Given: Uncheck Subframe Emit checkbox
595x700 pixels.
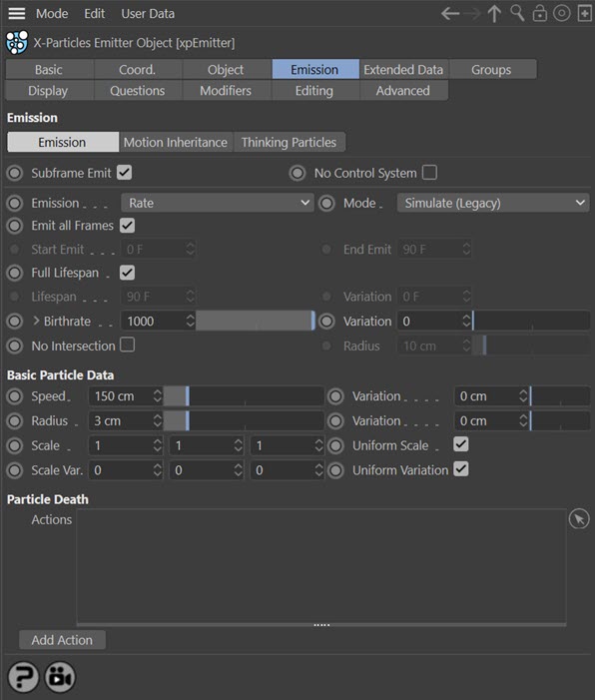Looking at the screenshot, I should (x=124, y=173).
